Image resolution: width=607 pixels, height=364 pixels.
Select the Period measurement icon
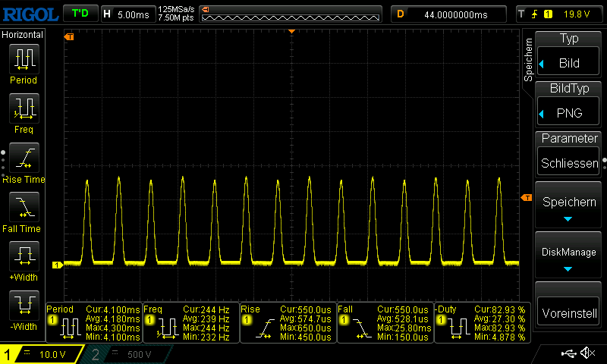click(x=24, y=59)
